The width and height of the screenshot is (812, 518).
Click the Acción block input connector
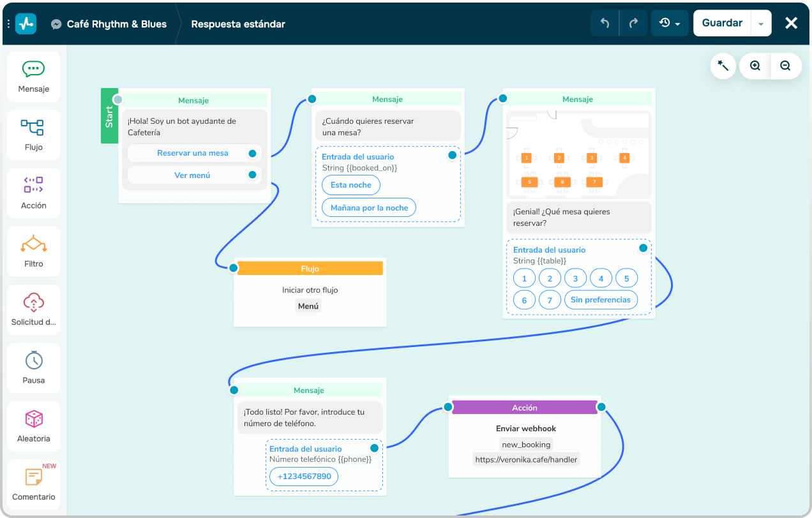[x=448, y=407]
